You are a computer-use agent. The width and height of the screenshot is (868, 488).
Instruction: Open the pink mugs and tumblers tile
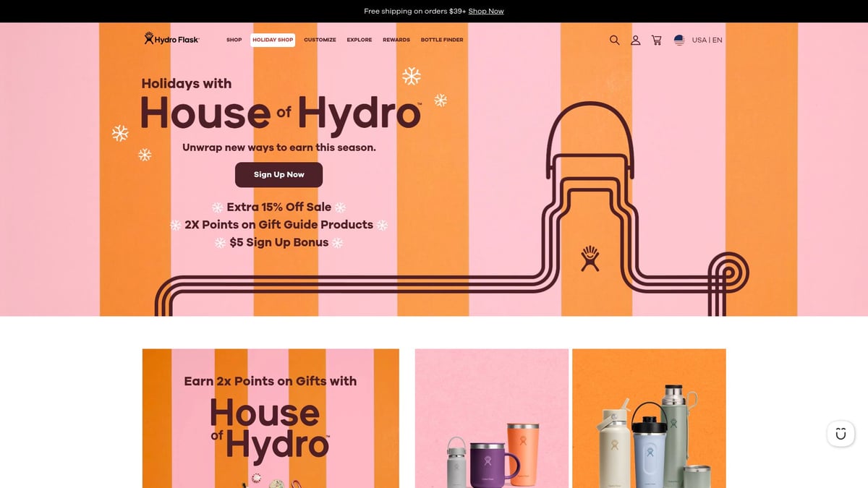491,418
